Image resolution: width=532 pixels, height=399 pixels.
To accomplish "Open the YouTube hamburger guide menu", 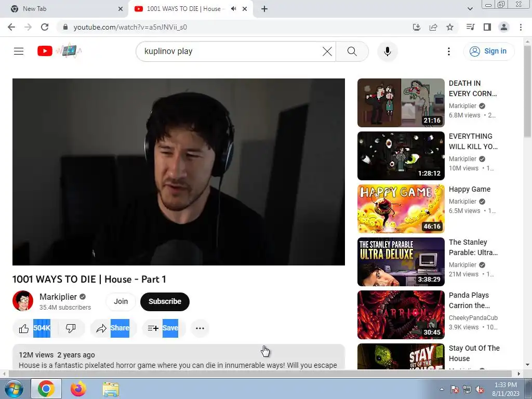I will click(19, 51).
